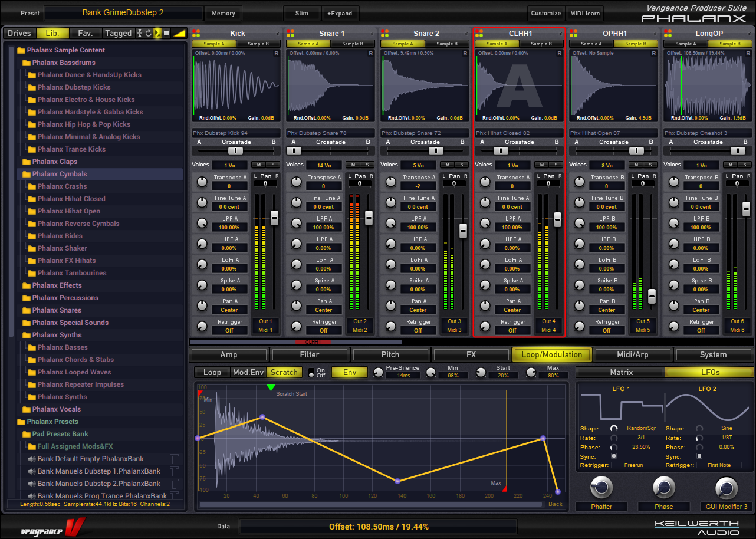Click the stop preview icon in browser

(166, 34)
